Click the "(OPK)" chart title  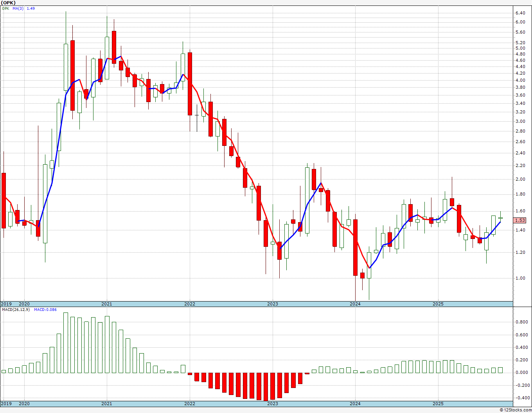pos(8,3)
